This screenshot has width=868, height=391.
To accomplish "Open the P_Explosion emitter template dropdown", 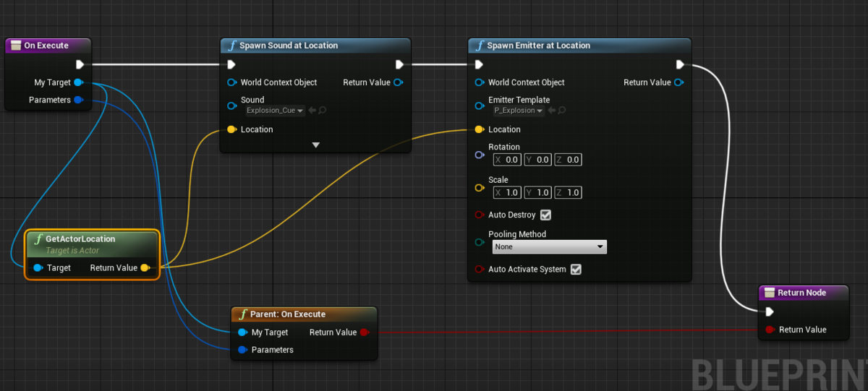I will (x=518, y=111).
